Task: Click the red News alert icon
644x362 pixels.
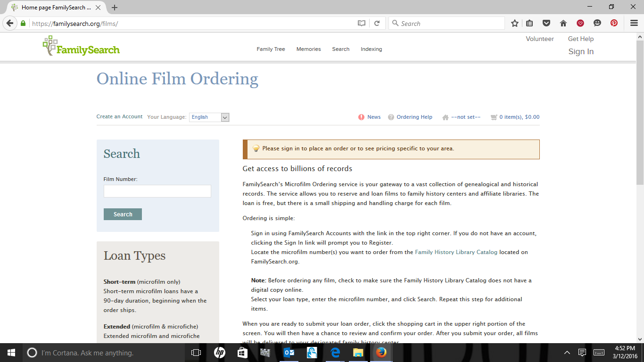Action: point(362,117)
